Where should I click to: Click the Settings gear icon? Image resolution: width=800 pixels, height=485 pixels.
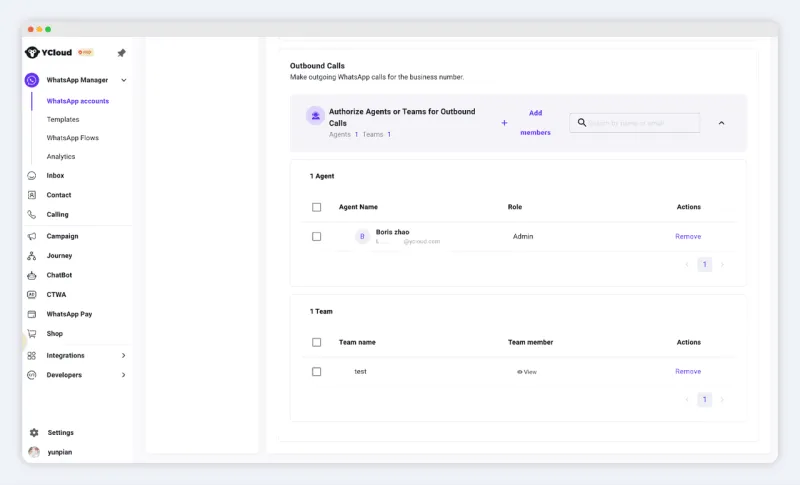[34, 433]
